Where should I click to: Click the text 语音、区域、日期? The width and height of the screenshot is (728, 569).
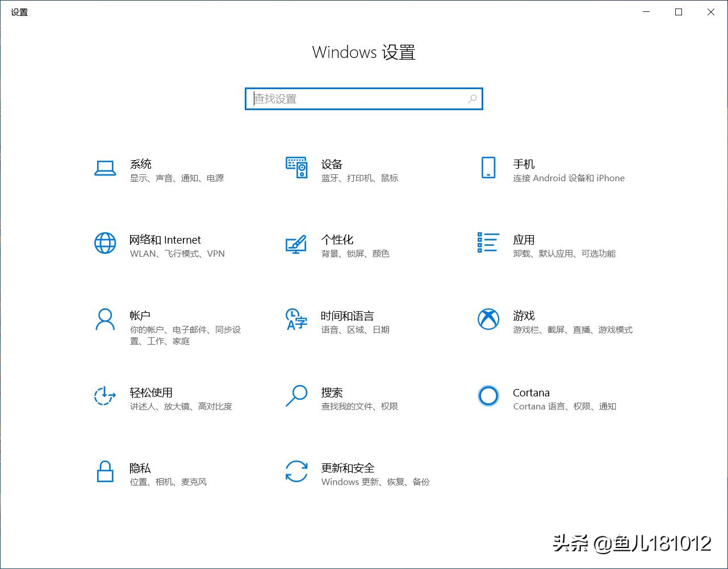coord(355,330)
